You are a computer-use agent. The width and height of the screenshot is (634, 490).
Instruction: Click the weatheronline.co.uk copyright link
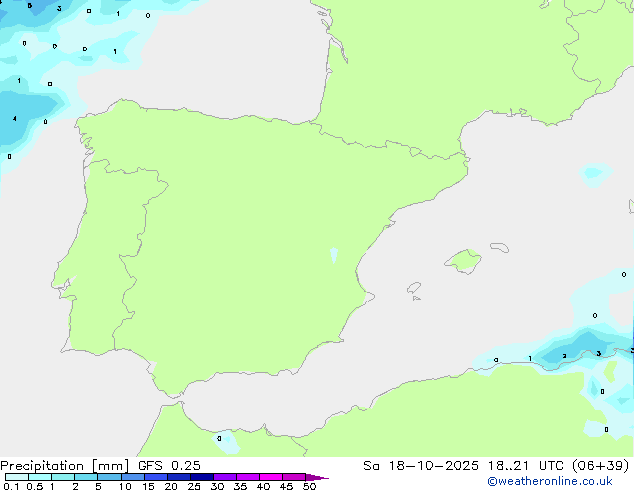[550, 481]
